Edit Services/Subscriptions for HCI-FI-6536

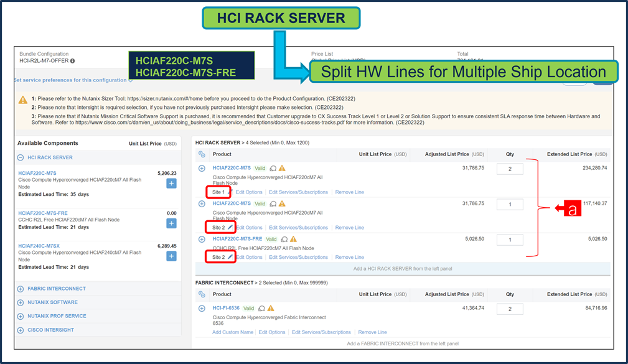(x=321, y=332)
